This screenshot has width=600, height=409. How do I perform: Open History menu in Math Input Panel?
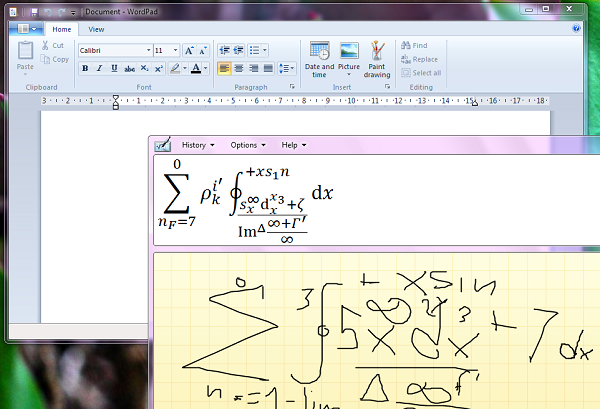click(x=198, y=145)
